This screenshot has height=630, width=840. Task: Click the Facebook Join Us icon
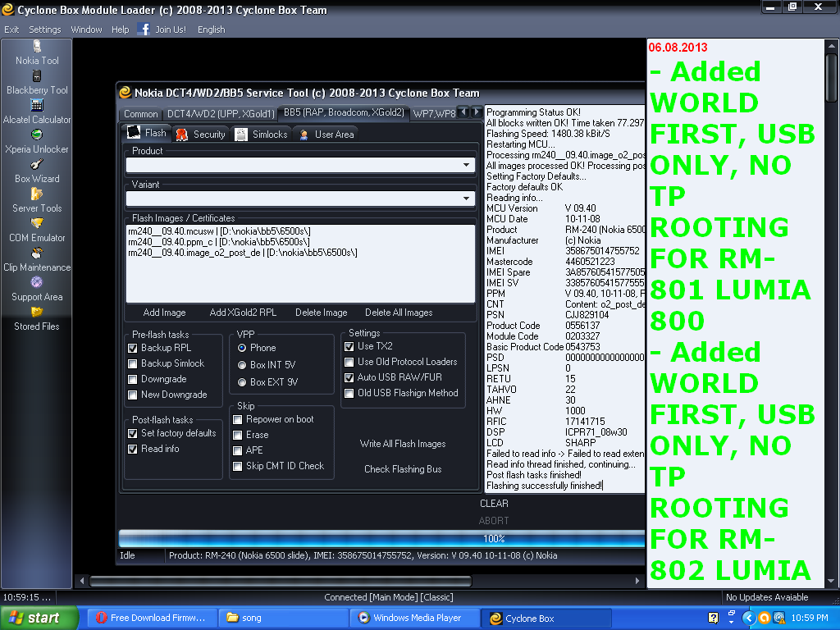144,30
